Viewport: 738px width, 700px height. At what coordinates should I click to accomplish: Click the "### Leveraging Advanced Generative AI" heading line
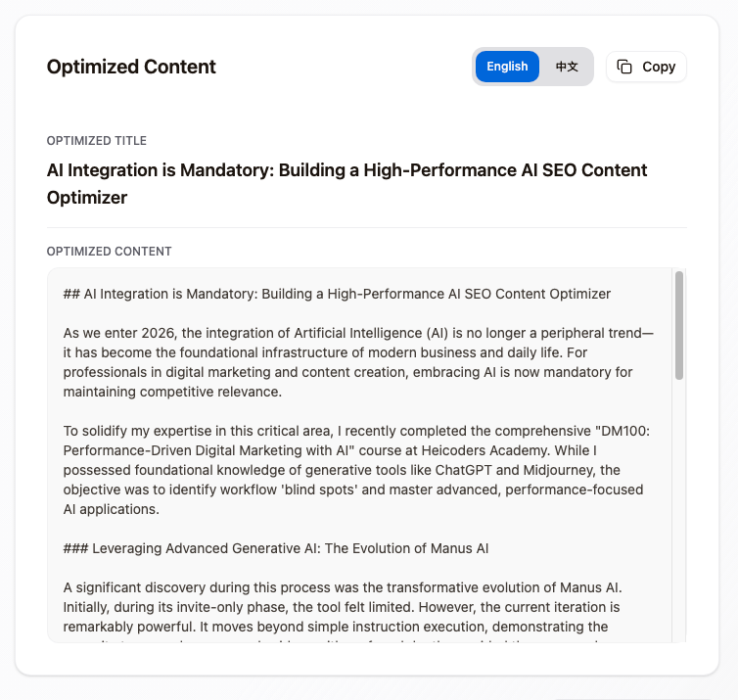[275, 548]
